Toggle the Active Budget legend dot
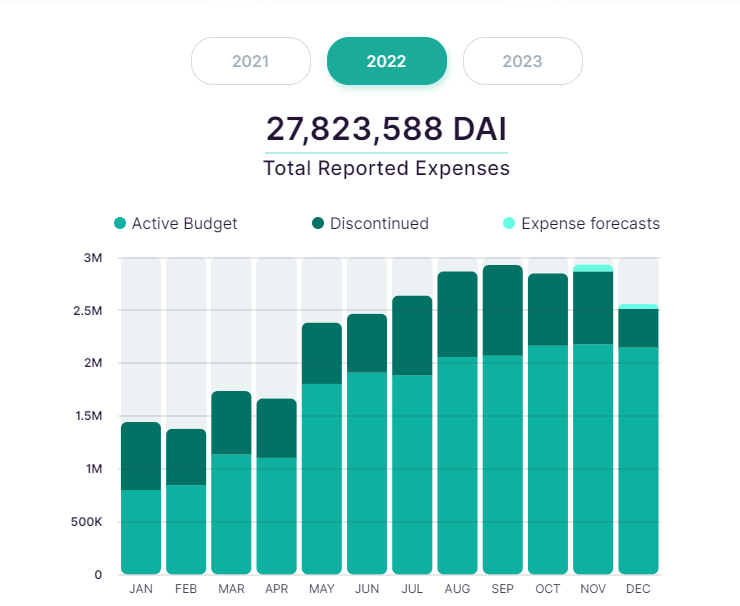This screenshot has height=606, width=740. coord(120,224)
